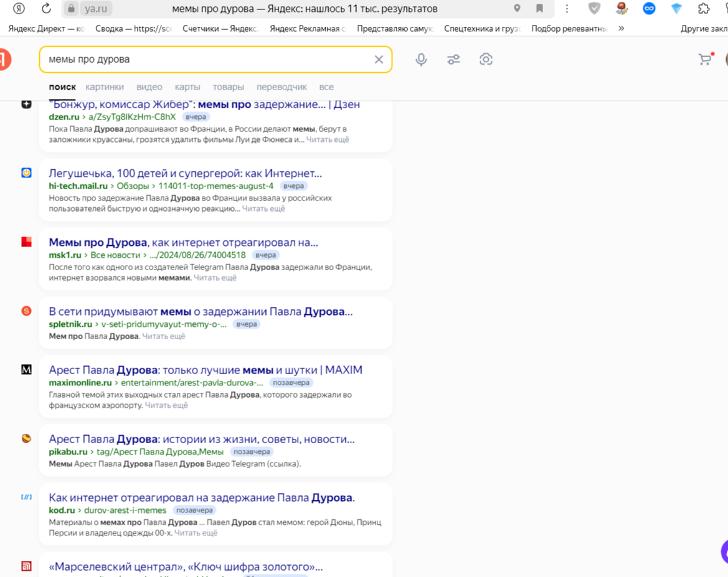728x577 pixels.
Task: Click the 'pikabu.ru' green domain link
Action: 69,452
